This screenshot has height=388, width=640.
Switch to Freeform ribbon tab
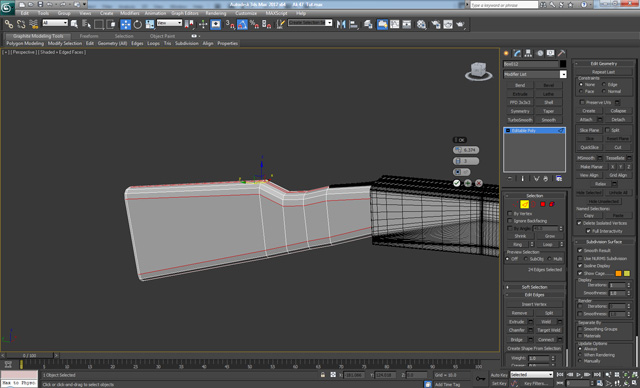coord(89,36)
